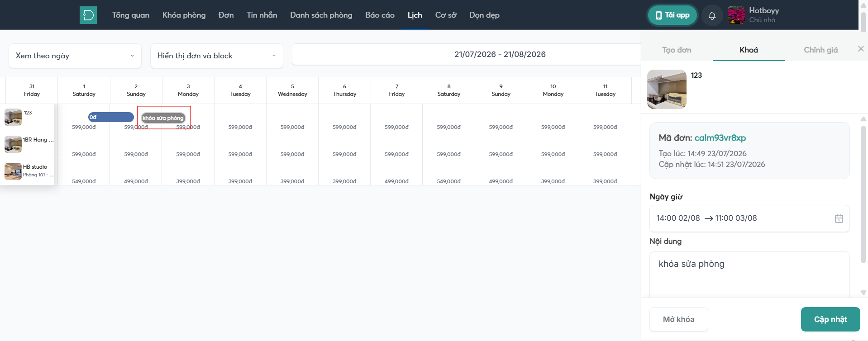
Task: Click the Ngày giờ date time field
Action: point(749,218)
